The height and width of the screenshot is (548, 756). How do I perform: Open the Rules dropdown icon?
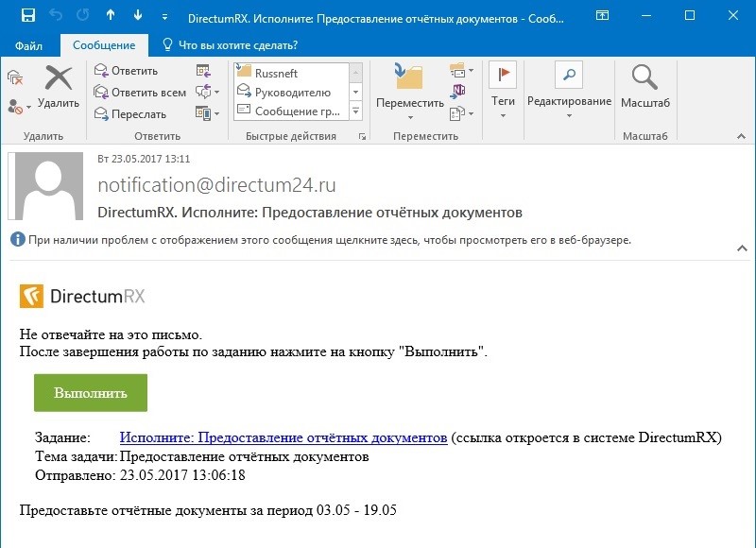coord(461,71)
